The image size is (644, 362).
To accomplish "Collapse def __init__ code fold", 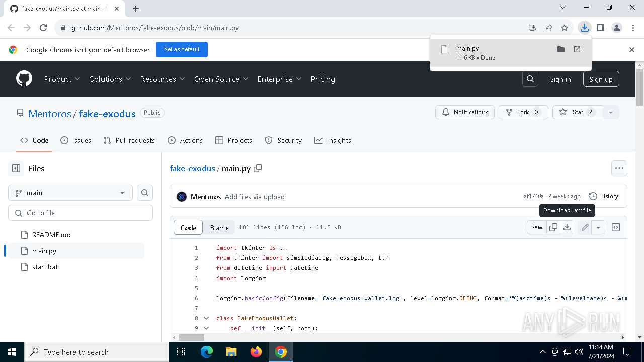I will (206, 328).
